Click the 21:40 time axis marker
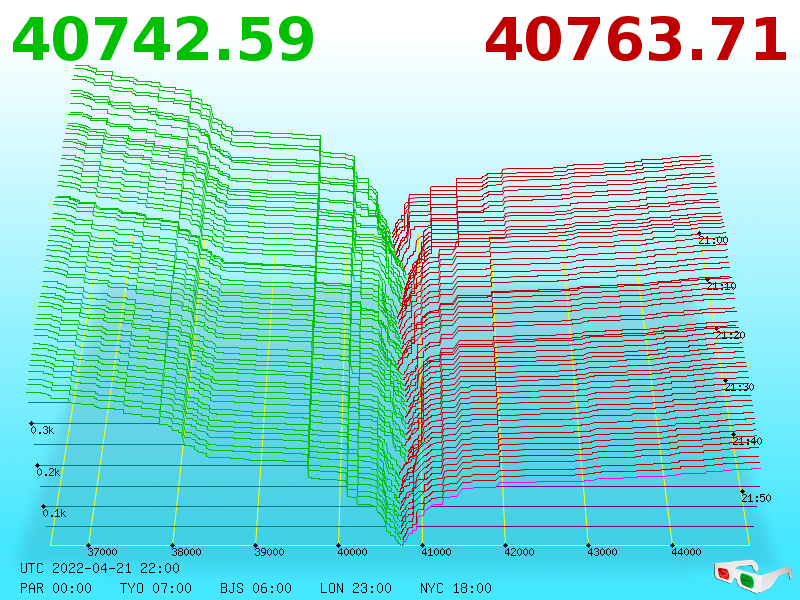Viewport: 800px width, 600px height. click(x=747, y=441)
